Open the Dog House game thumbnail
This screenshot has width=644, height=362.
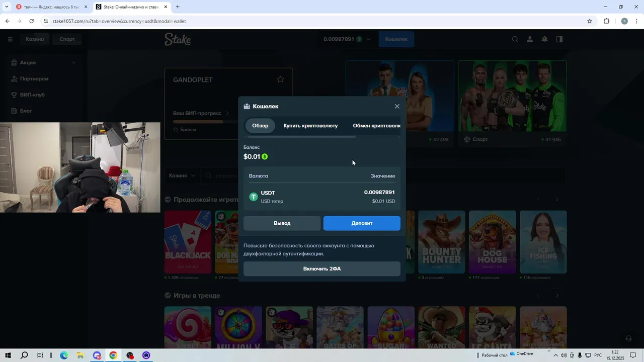493,242
